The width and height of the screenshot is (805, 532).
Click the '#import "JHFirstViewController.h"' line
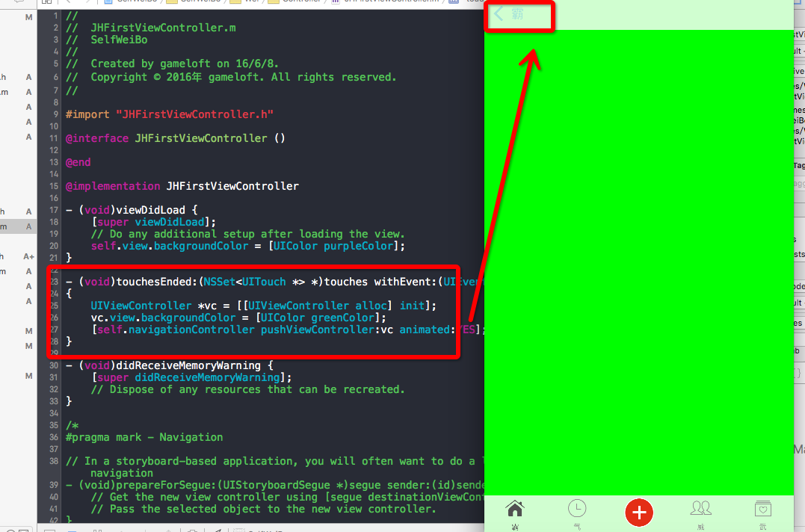(x=170, y=114)
